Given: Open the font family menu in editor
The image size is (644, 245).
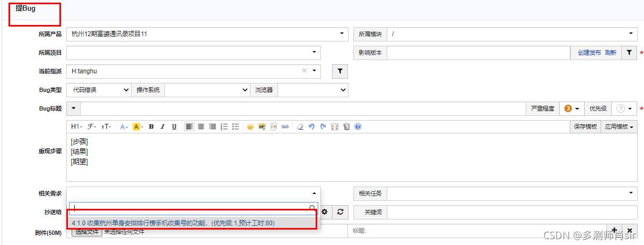Looking at the screenshot, I should point(91,126).
